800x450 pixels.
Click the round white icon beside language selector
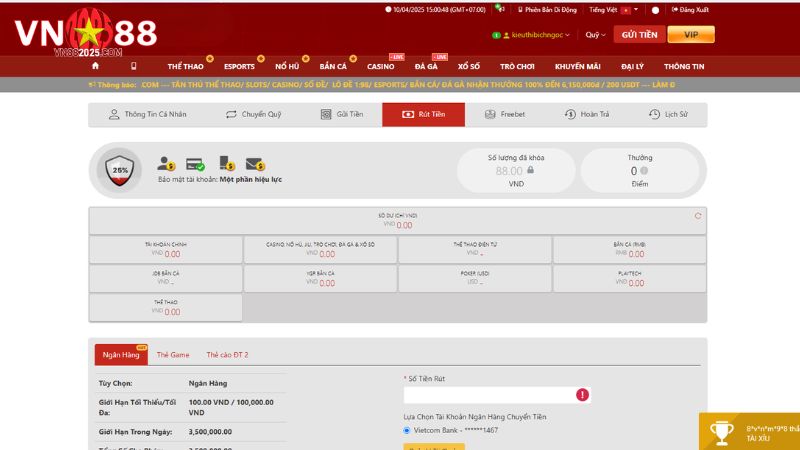655,10
